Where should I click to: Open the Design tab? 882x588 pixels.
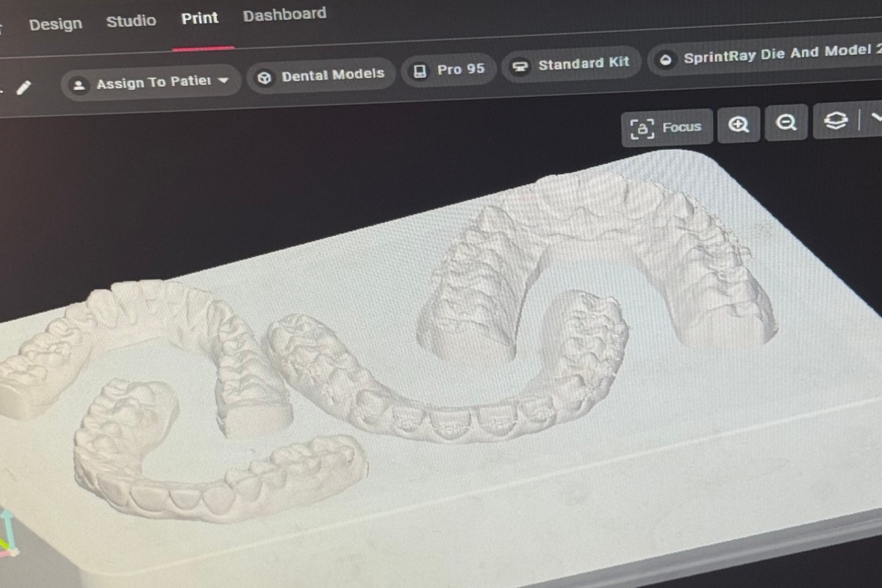pyautogui.click(x=55, y=24)
